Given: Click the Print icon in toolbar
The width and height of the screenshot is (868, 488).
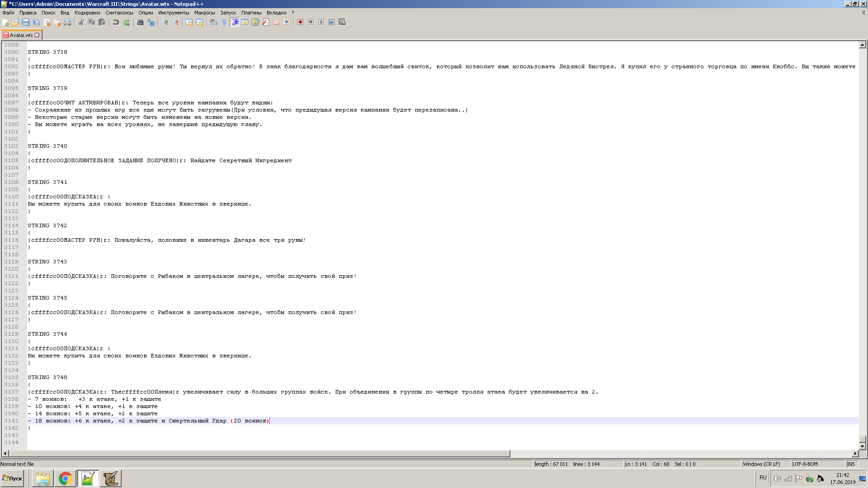Looking at the screenshot, I should point(67,22).
